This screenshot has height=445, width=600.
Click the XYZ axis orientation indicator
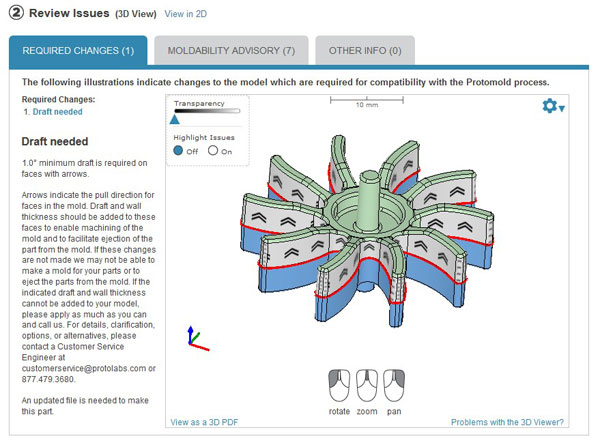tap(198, 338)
